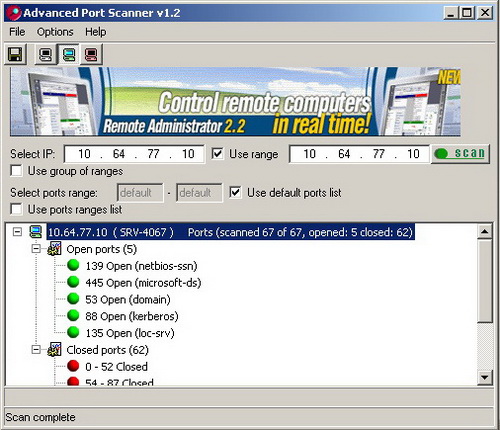Start scanning with the scan button

pos(460,154)
